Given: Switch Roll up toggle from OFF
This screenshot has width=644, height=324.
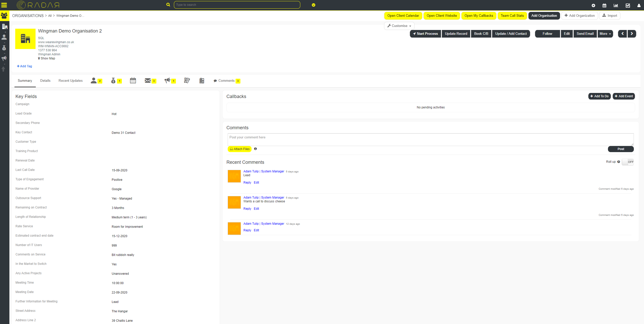Looking at the screenshot, I should click(x=628, y=162).
